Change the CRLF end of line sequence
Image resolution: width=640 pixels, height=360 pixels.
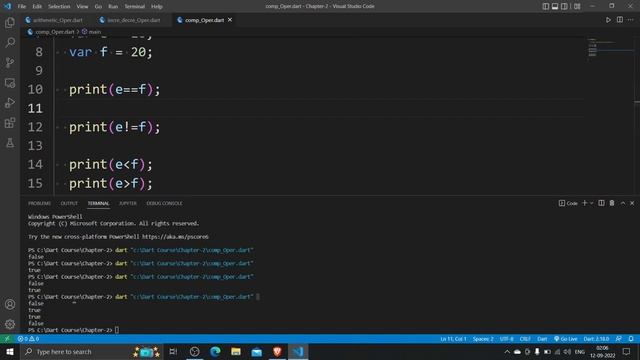pos(525,339)
